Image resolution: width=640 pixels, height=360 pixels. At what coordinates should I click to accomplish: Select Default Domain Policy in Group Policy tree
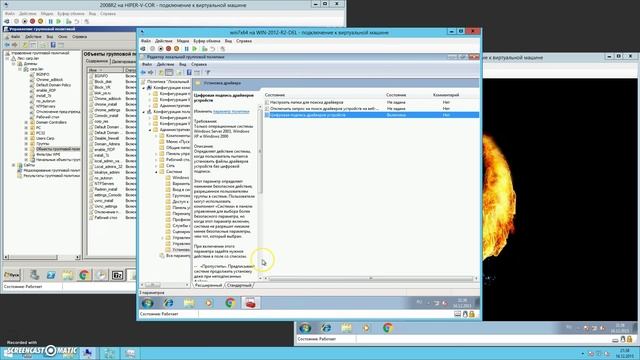point(53,85)
